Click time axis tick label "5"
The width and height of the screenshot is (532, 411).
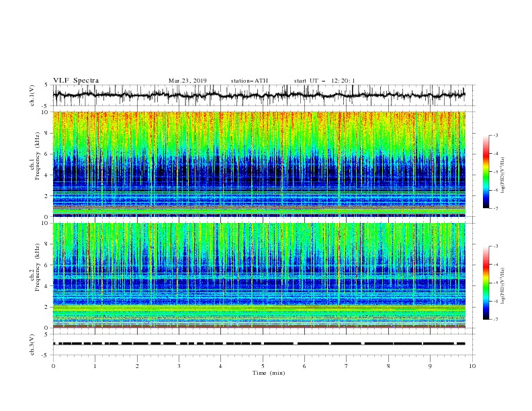click(263, 366)
